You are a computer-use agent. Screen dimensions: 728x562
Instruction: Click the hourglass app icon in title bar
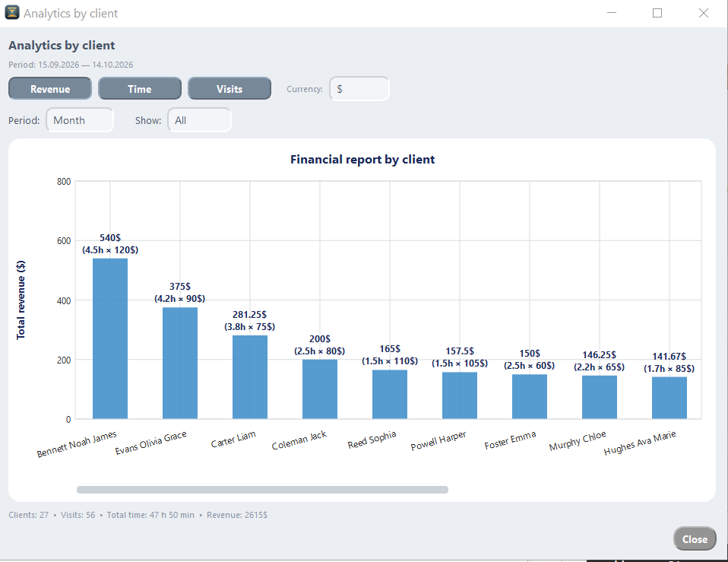coord(12,12)
